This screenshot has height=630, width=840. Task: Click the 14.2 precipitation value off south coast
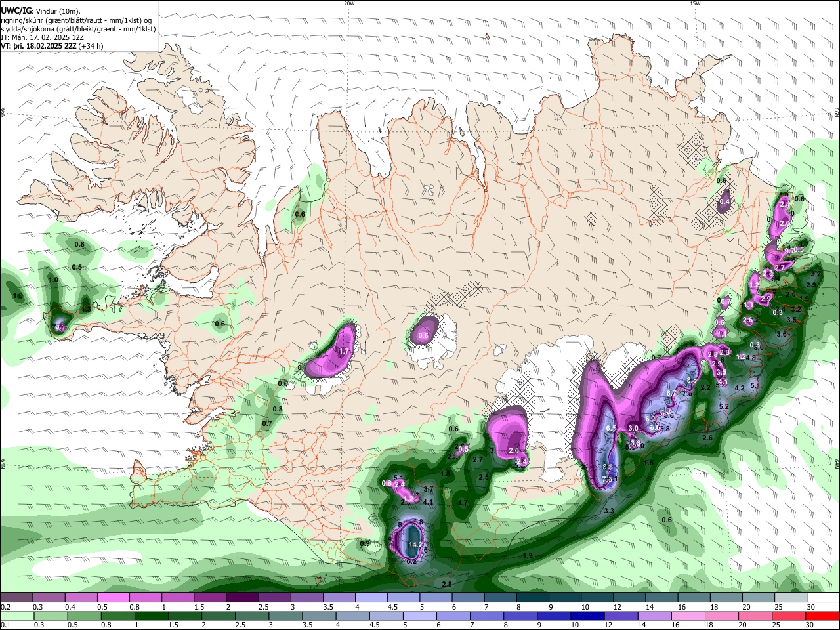point(415,545)
